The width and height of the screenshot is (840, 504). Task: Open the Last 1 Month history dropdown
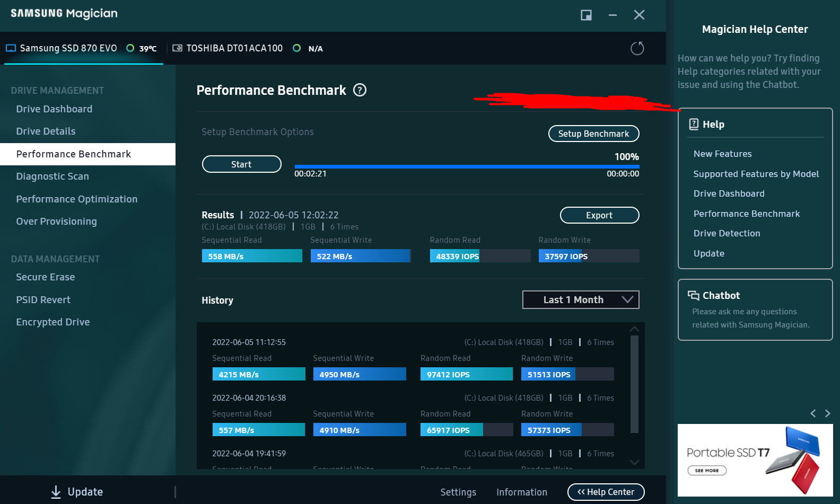coord(581,299)
